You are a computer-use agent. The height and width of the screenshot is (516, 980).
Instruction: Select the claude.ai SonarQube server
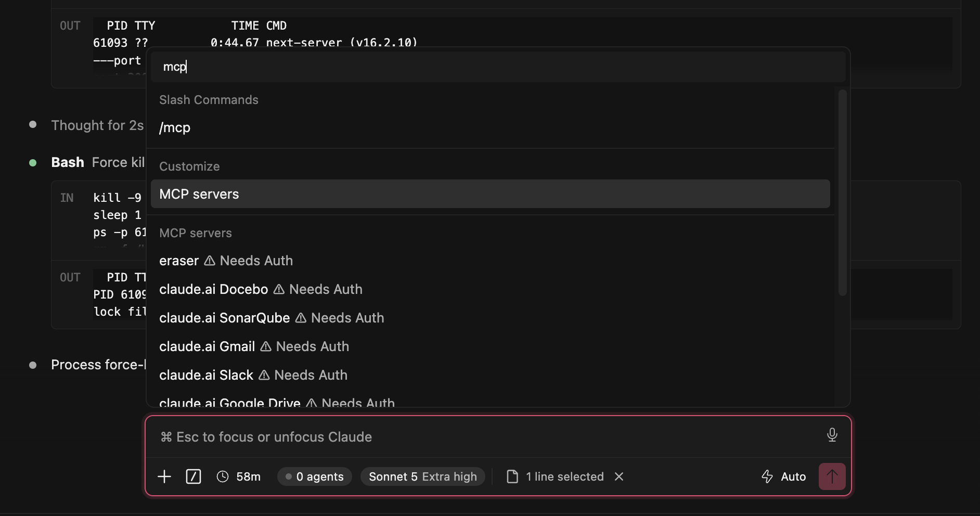coord(491,318)
